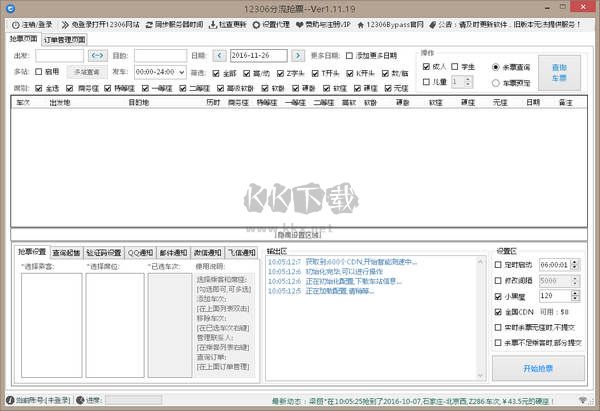Image resolution: width=600 pixels, height=411 pixels.
Task: Toggle the 成人 passenger checkbox
Action: tap(426, 67)
